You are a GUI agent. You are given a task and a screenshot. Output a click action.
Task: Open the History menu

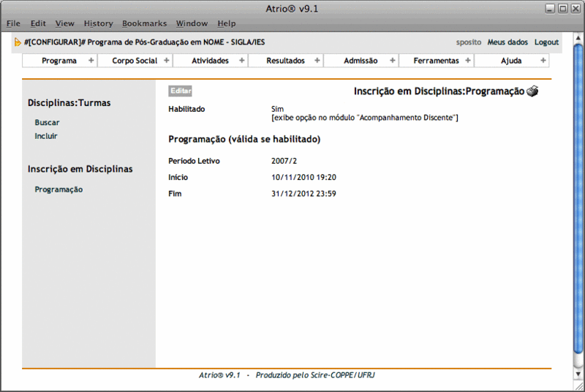tap(98, 23)
